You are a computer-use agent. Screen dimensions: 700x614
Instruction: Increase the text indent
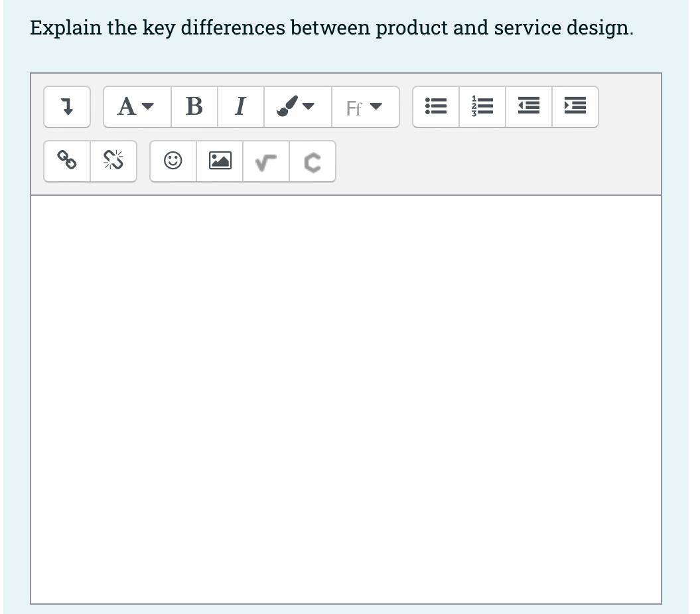(575, 106)
